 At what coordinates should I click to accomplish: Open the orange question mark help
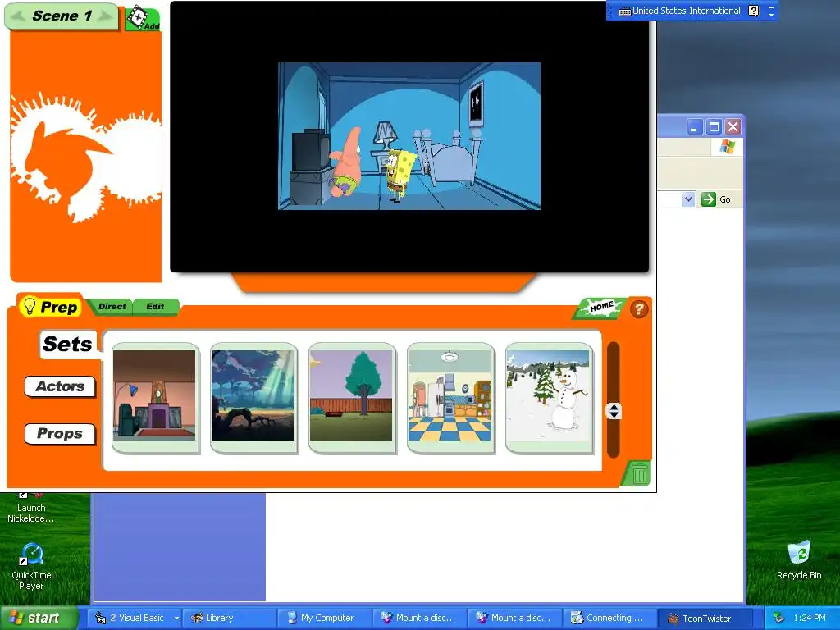pyautogui.click(x=638, y=309)
